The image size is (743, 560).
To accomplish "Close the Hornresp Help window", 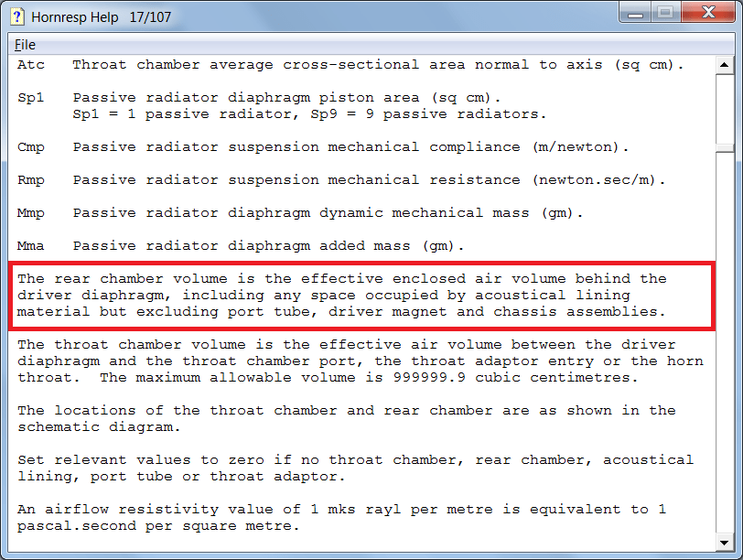I will [x=708, y=12].
